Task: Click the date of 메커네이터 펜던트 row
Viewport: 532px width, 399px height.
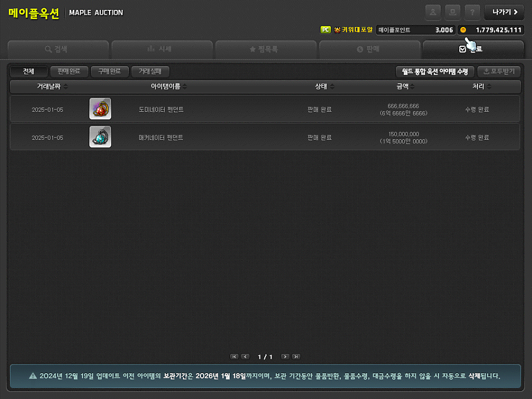Action: [47, 138]
